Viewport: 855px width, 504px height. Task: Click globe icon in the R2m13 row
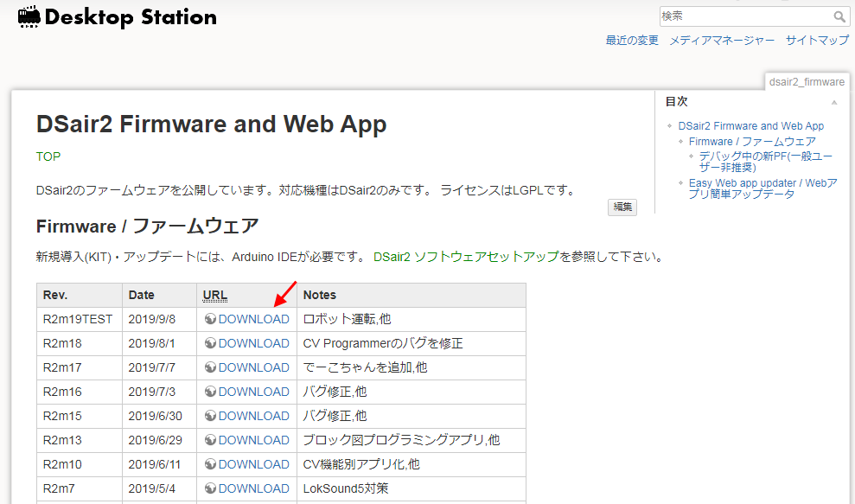210,440
